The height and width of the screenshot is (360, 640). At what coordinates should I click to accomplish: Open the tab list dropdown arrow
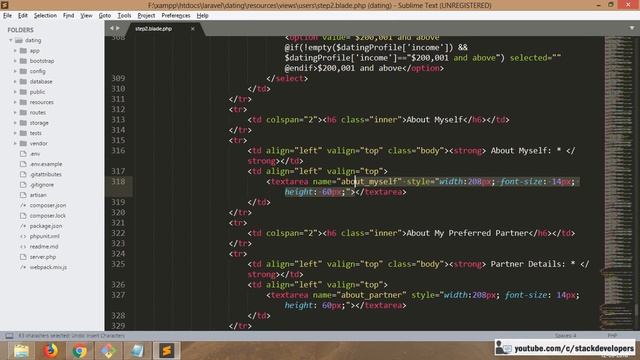tap(632, 28)
